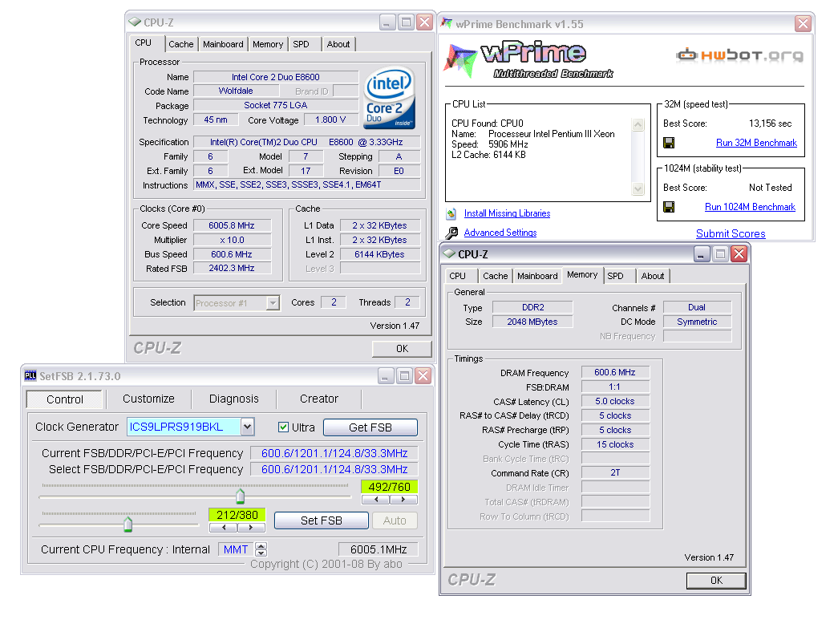The height and width of the screenshot is (644, 838).
Task: Click the wPrime title bar icon
Action: coord(447,23)
